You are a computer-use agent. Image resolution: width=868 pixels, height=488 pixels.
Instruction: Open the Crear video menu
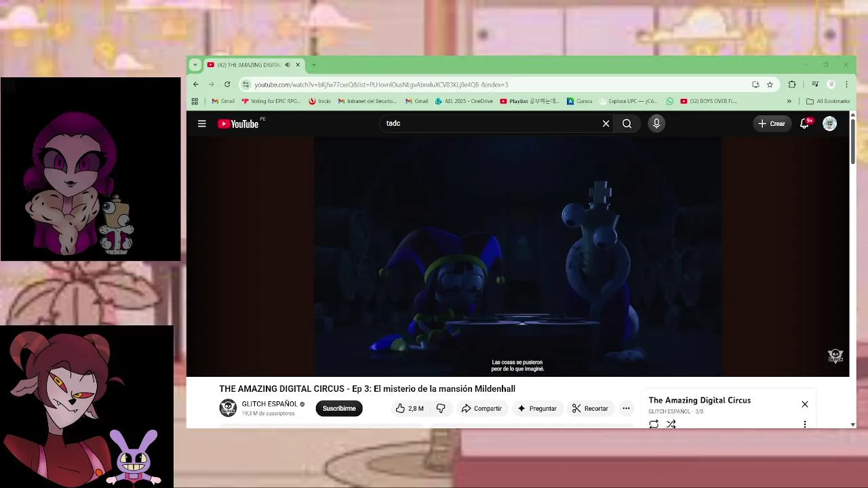[772, 123]
